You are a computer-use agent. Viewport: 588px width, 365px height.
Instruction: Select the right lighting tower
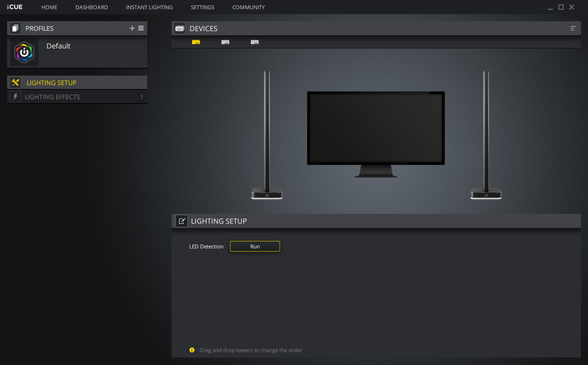486,135
